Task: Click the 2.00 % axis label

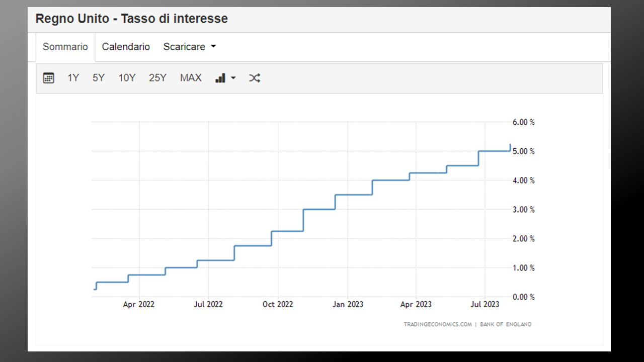Action: click(523, 239)
